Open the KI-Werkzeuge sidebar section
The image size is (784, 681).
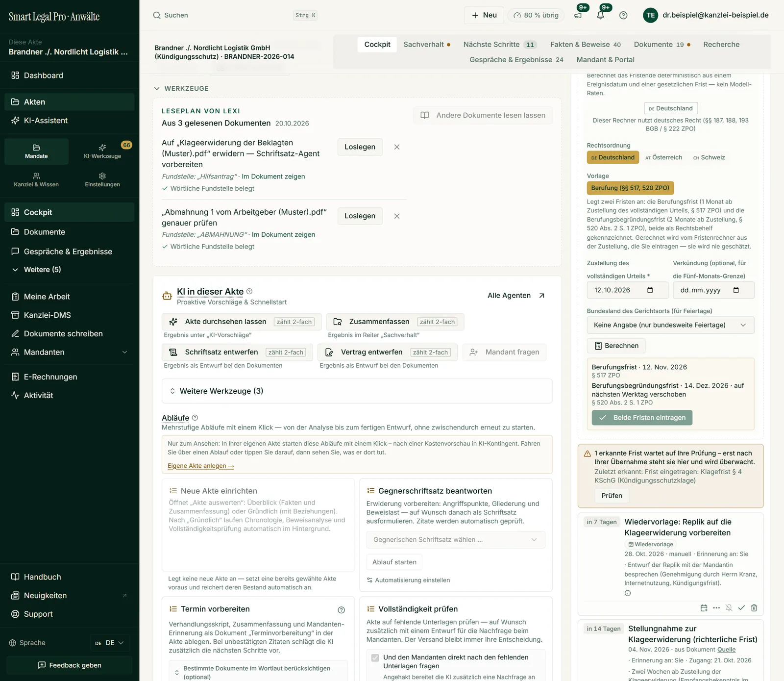point(102,151)
